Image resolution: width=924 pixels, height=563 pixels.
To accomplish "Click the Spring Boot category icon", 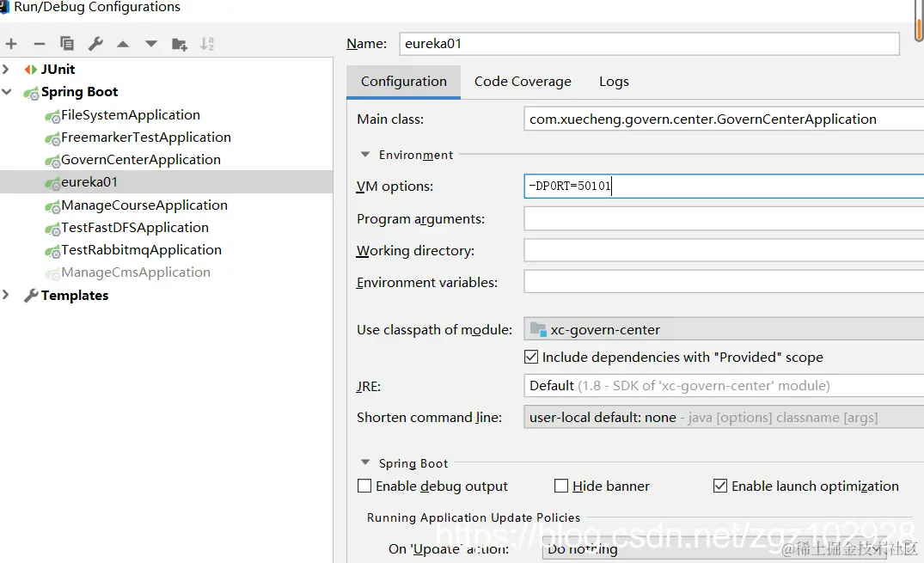I will point(31,93).
